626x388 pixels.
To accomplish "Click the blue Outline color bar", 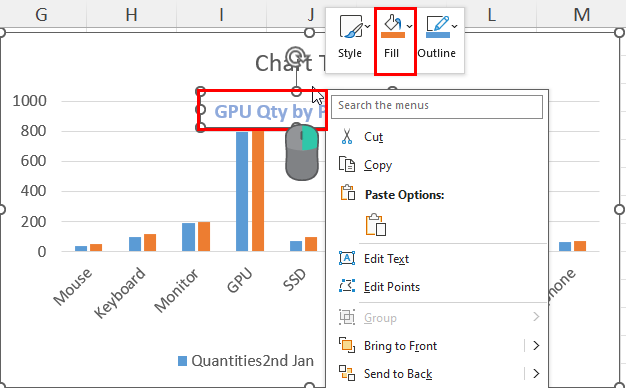I will 438,35.
